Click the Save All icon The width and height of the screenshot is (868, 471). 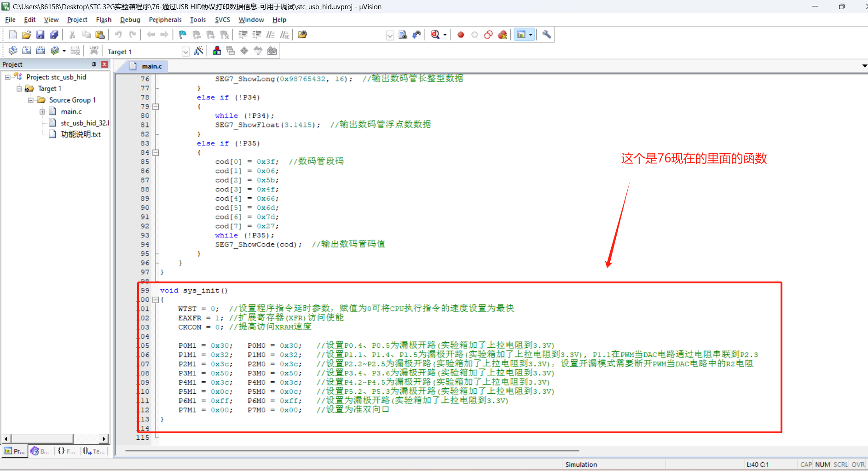click(54, 34)
